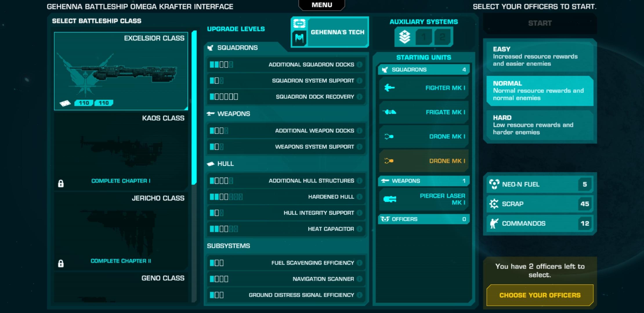Expand the Weapons starting units header
This screenshot has height=313, width=644.
pyautogui.click(x=424, y=181)
